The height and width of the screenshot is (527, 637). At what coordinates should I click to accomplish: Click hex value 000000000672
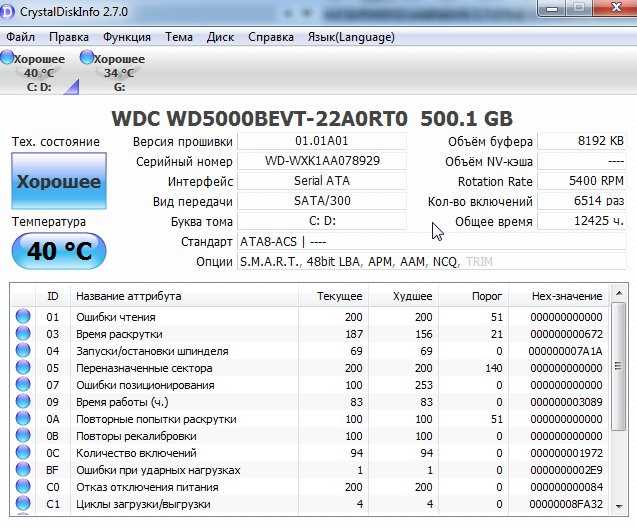(x=566, y=334)
